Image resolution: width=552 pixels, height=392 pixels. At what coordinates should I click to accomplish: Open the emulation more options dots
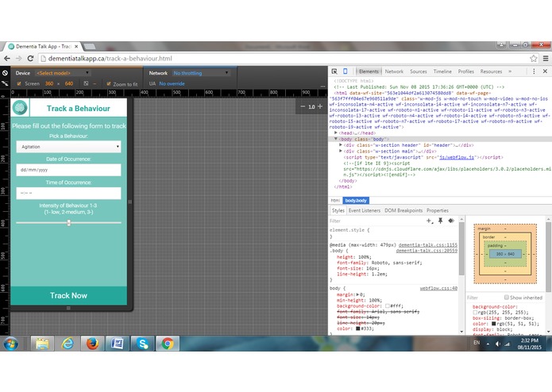(x=322, y=86)
